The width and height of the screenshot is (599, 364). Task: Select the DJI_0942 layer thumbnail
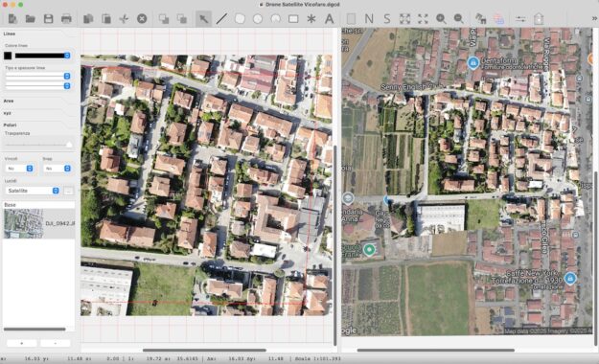click(23, 223)
